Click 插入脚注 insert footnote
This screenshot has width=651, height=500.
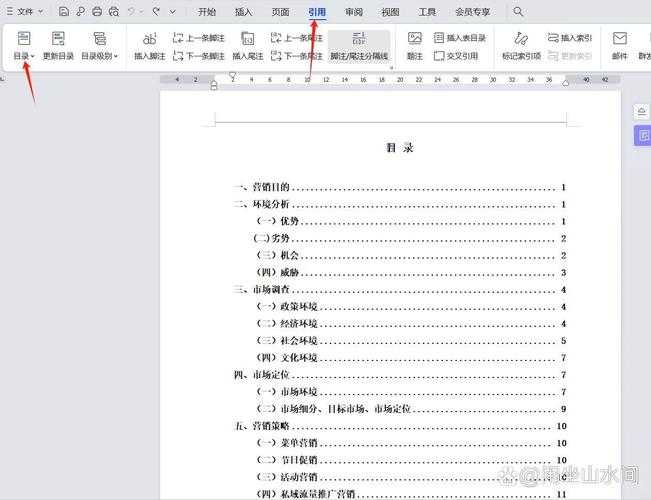(149, 46)
